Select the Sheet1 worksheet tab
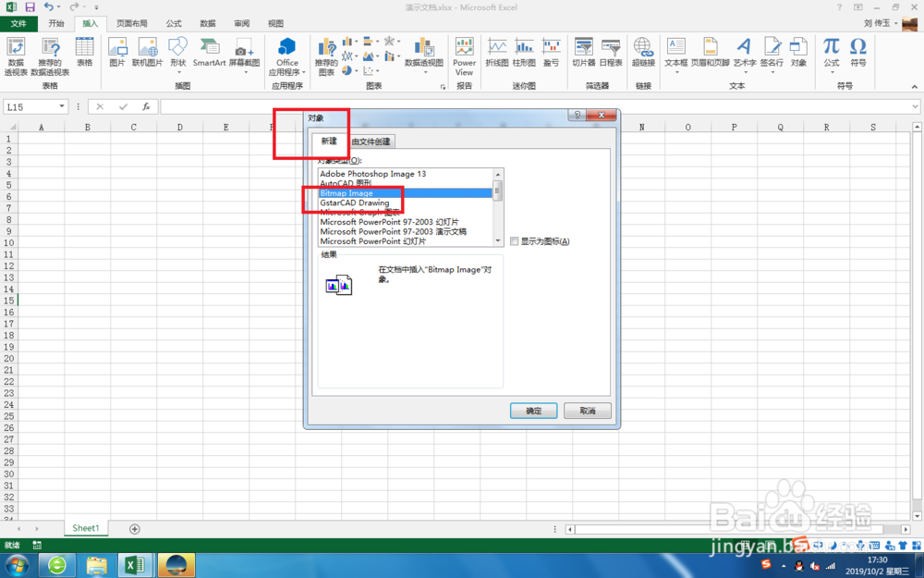Image resolution: width=924 pixels, height=578 pixels. (85, 528)
